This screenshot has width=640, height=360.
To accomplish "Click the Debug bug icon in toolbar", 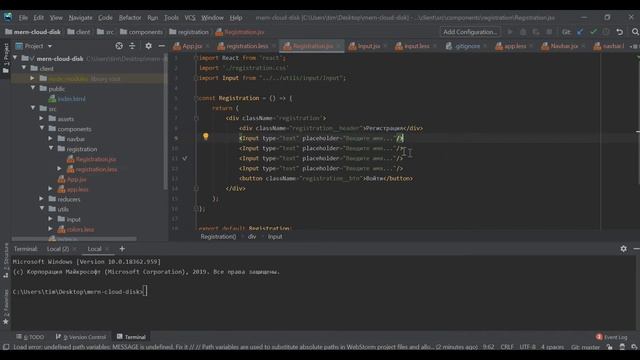I will point(523,32).
